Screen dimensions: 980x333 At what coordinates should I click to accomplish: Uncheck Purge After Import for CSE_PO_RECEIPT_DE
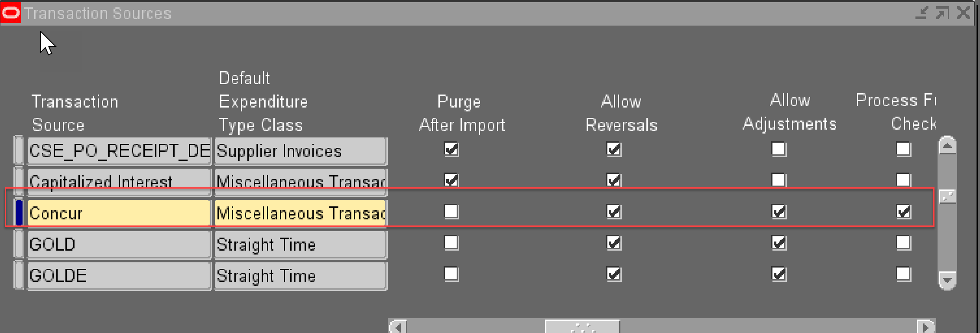click(451, 149)
